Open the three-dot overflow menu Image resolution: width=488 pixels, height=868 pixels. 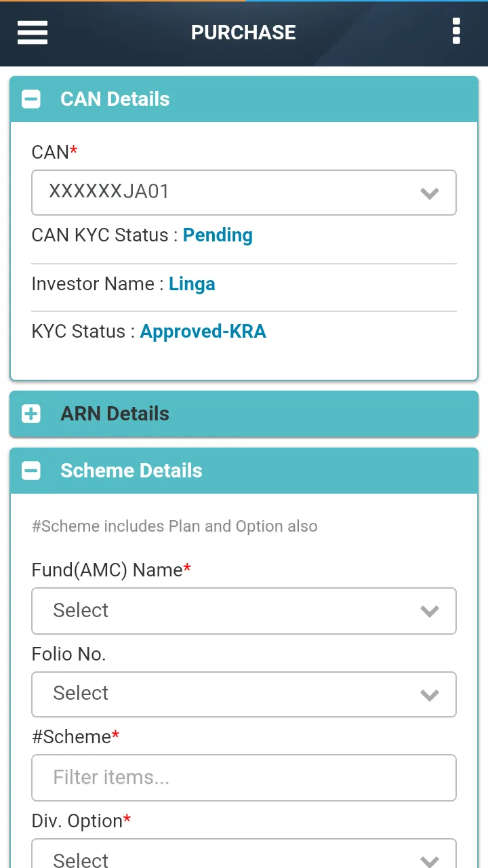[x=456, y=31]
